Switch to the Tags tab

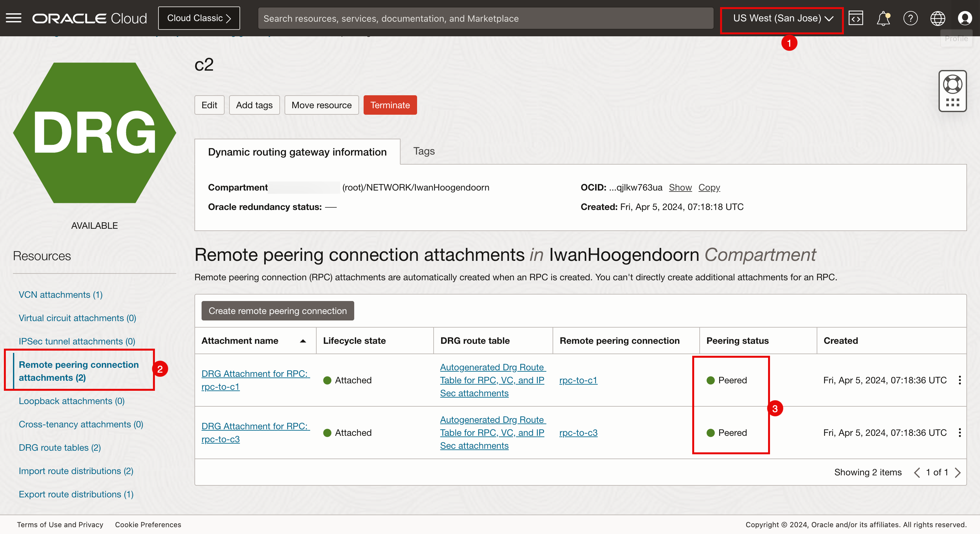coord(424,151)
